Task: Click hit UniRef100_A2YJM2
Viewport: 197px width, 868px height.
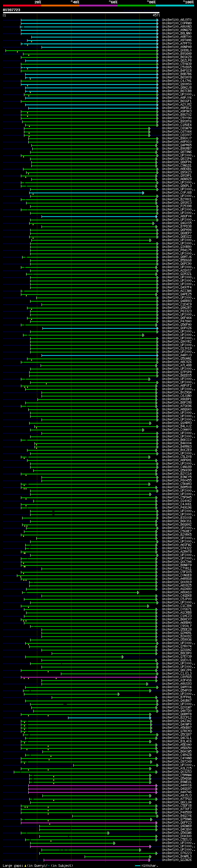Action: pyautogui.click(x=177, y=104)
